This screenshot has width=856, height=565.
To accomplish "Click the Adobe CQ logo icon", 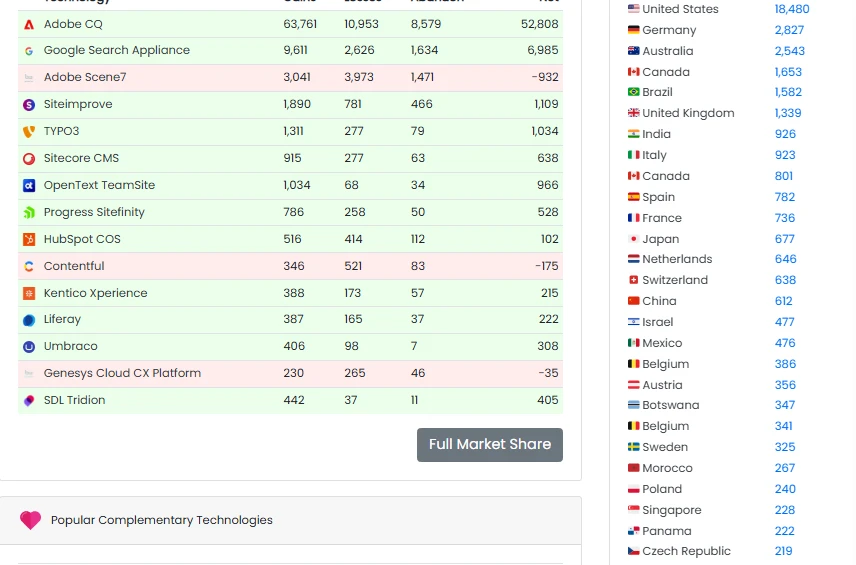I will 29,25.
